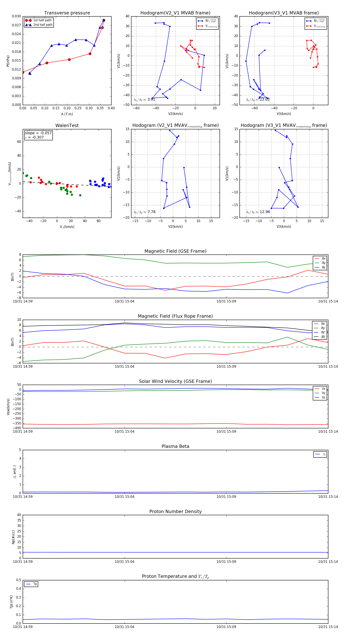Select the 'Tp' legend entry

coord(31,584)
